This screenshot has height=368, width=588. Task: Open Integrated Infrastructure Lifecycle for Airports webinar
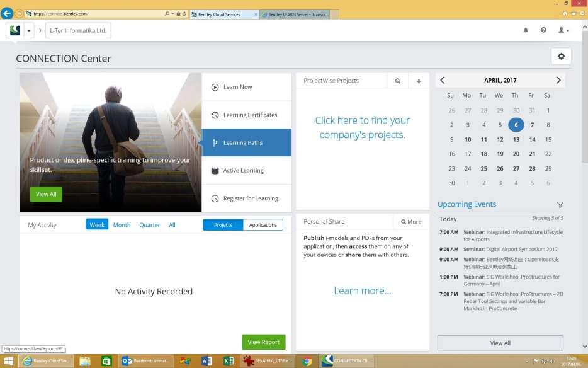pyautogui.click(x=513, y=236)
